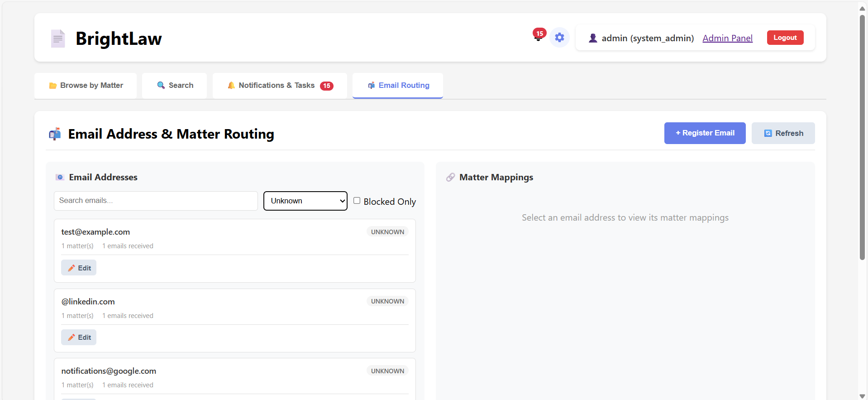Click the admin user profile icon
The height and width of the screenshot is (400, 868).
click(x=593, y=38)
